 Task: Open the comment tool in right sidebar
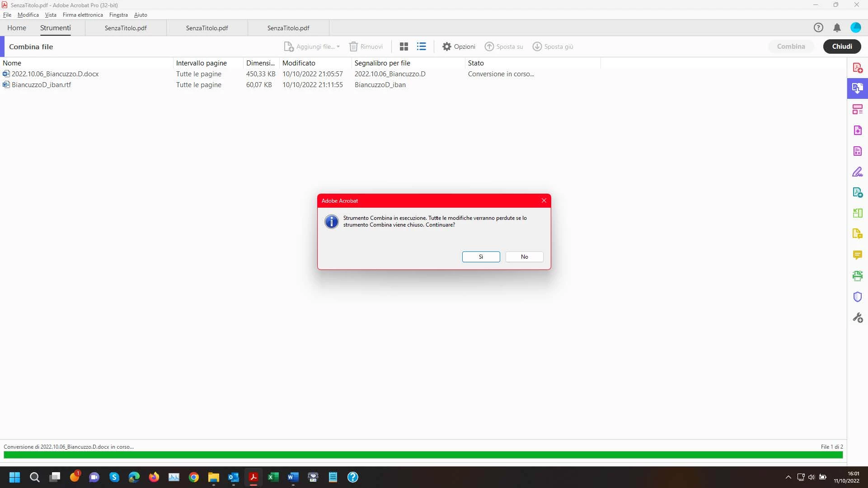(857, 255)
